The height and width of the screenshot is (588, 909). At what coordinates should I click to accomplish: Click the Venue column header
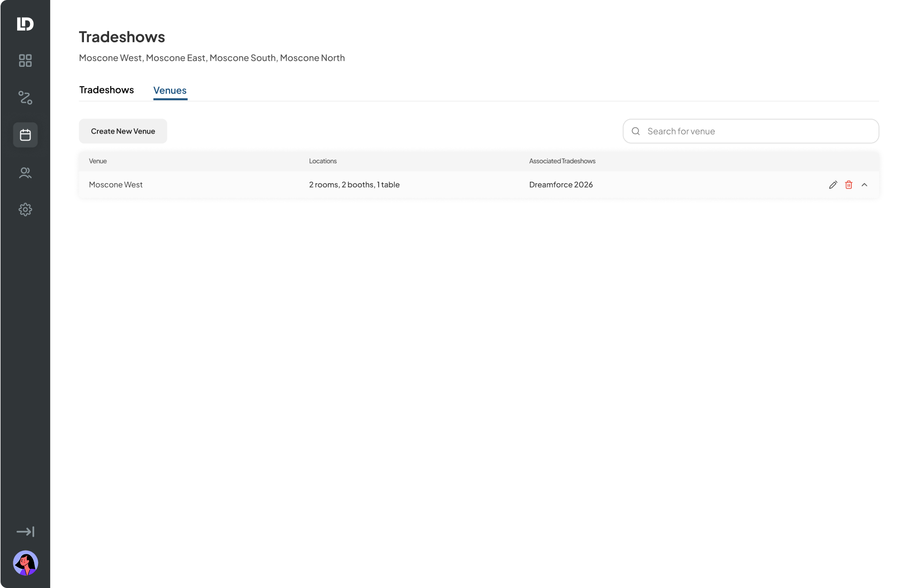click(x=98, y=161)
